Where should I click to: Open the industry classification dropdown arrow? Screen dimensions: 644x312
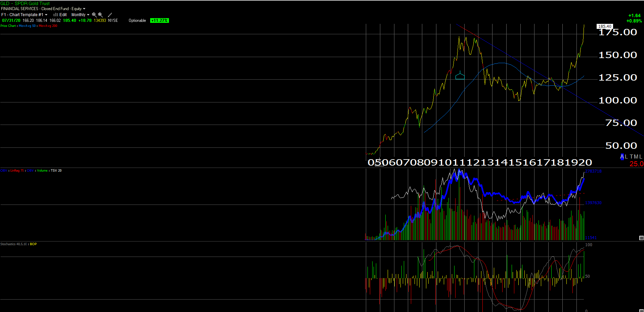[84, 9]
